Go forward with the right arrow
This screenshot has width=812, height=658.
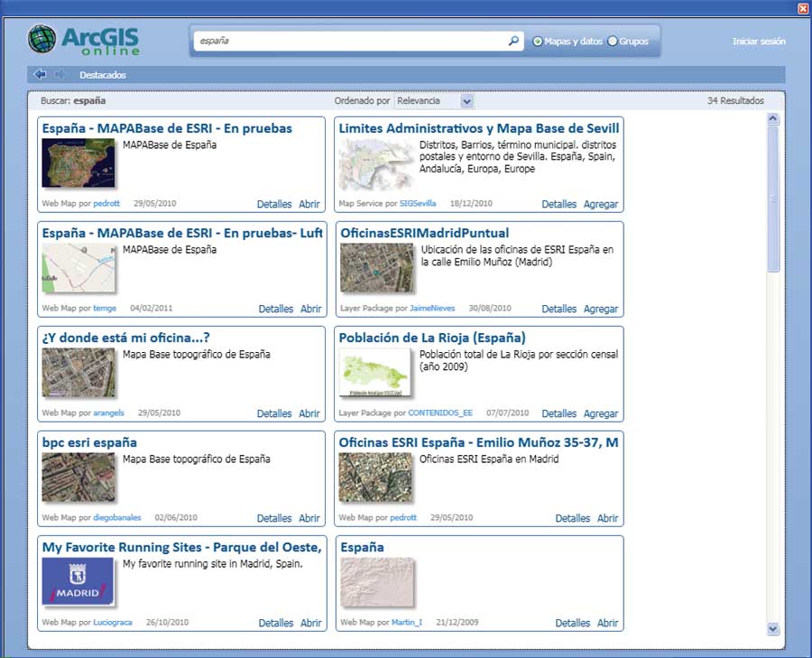click(60, 74)
